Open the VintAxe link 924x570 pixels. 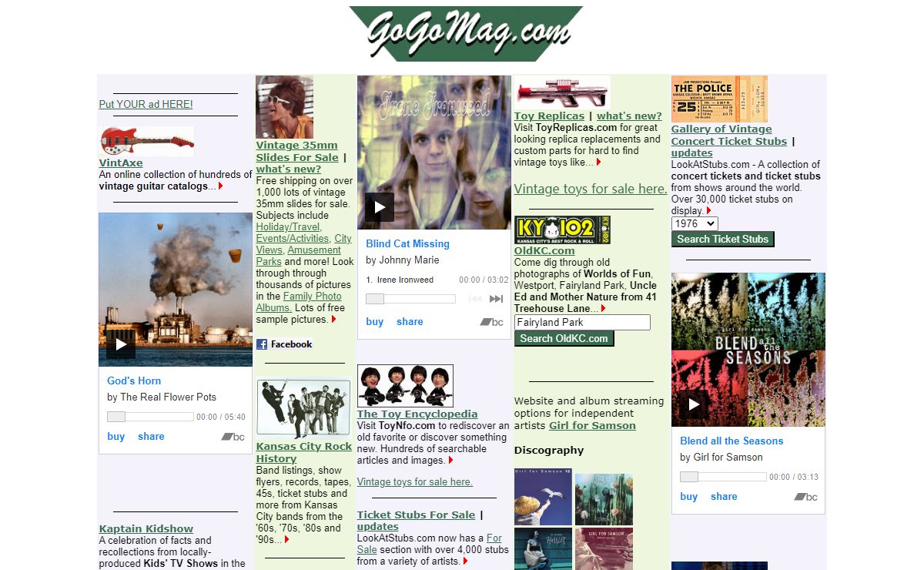(121, 163)
